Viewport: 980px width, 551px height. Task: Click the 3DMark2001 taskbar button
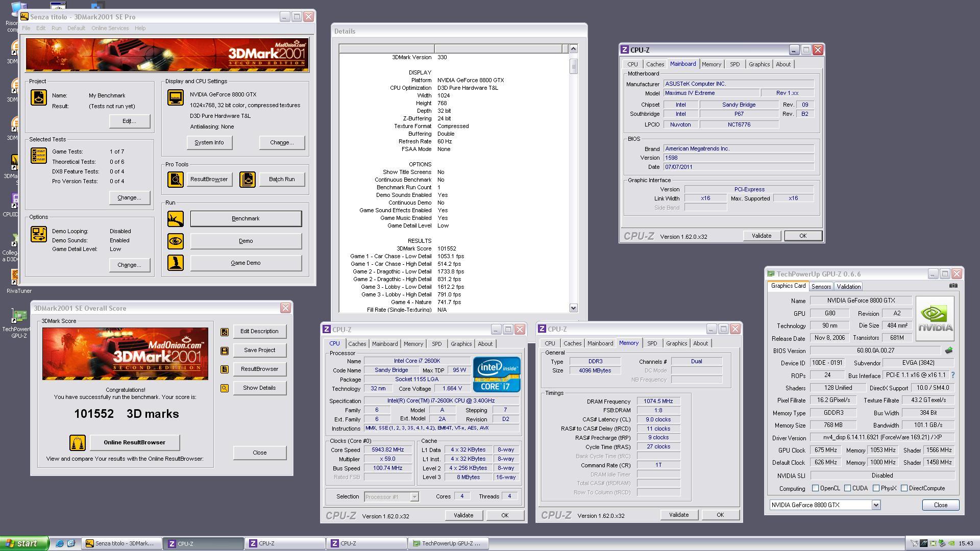[x=122, y=543]
